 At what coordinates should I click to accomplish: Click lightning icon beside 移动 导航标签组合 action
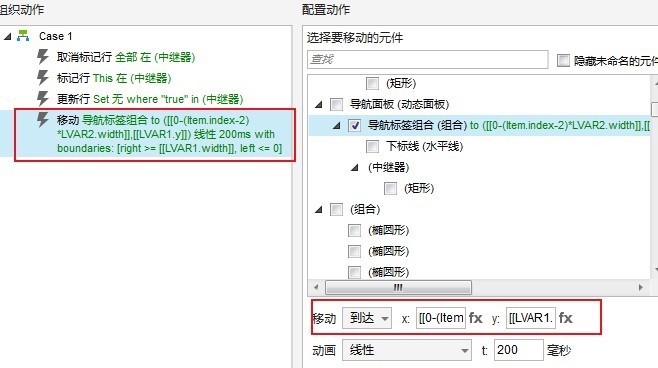click(x=43, y=120)
